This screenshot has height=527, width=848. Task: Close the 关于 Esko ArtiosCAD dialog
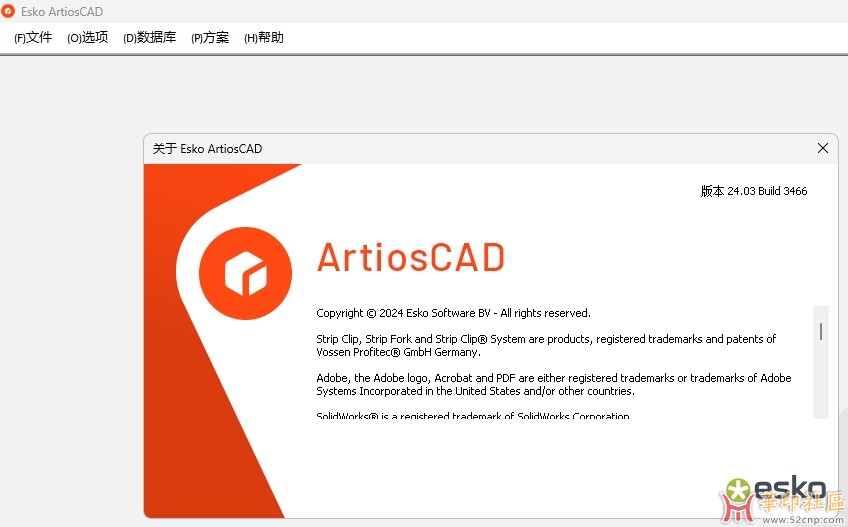(x=823, y=148)
